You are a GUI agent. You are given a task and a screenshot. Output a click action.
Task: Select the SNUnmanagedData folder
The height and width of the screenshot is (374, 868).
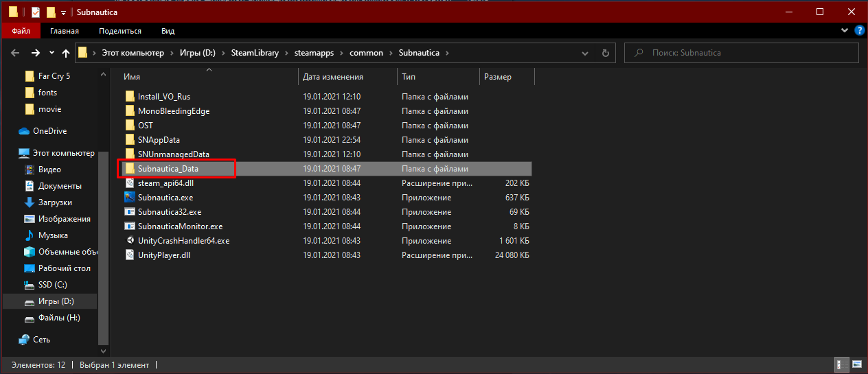pyautogui.click(x=174, y=154)
